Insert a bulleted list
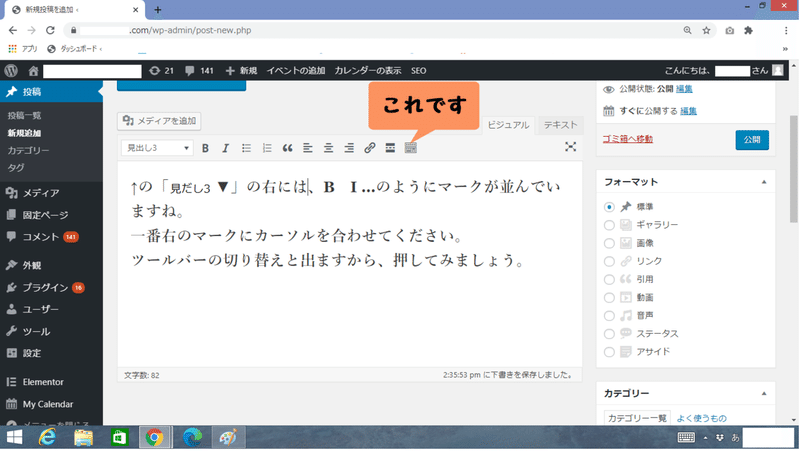This screenshot has height=451, width=800. pos(246,148)
